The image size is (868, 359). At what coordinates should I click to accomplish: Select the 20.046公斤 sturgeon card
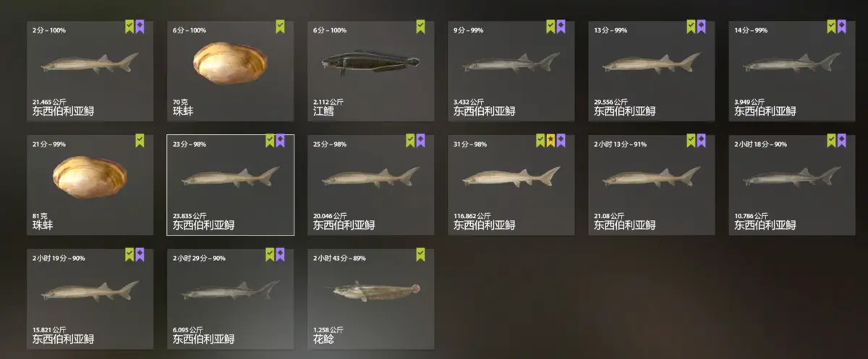click(371, 185)
